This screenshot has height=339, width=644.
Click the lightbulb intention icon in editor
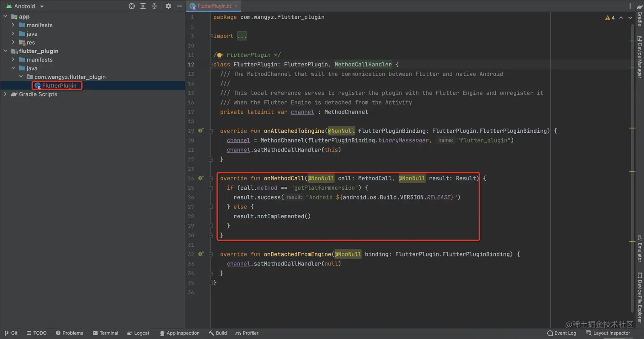pos(220,55)
